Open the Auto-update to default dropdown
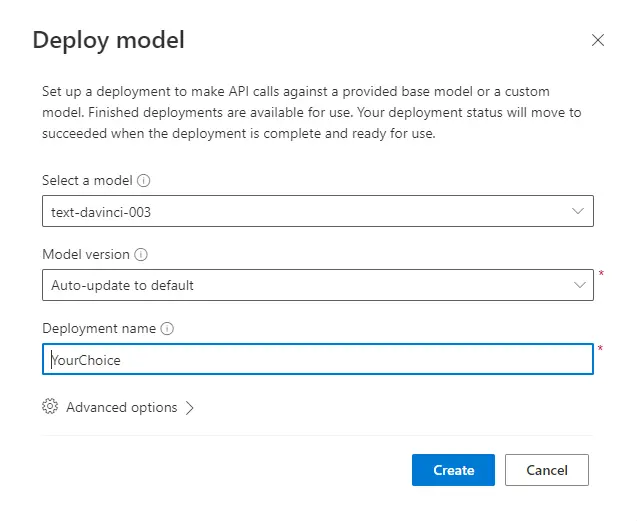637x521 pixels. coord(300,285)
